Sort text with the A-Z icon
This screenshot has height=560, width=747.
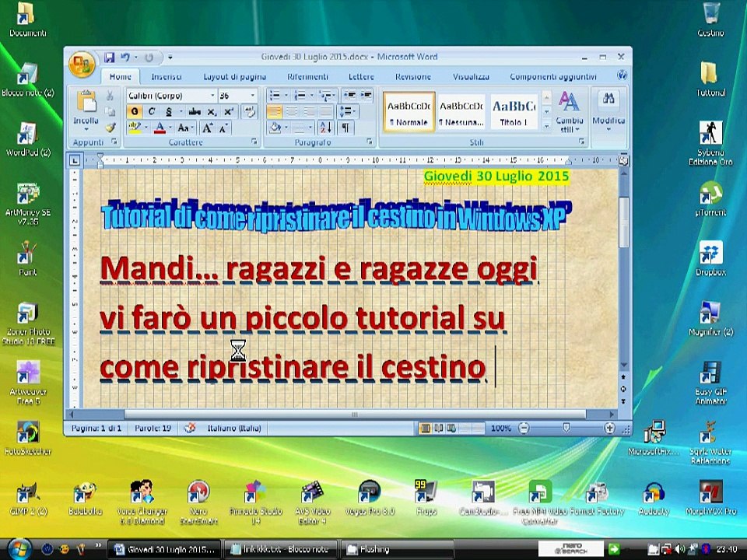pos(326,128)
